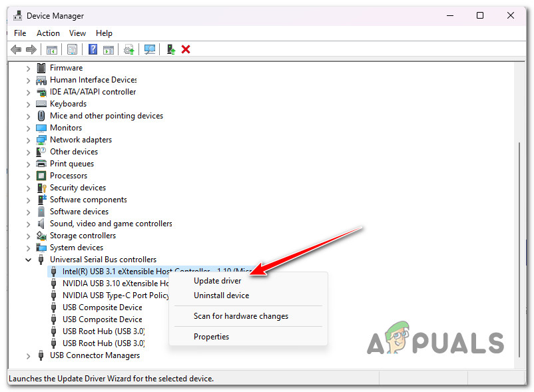
Task: Open the File menu
Action: 20,33
